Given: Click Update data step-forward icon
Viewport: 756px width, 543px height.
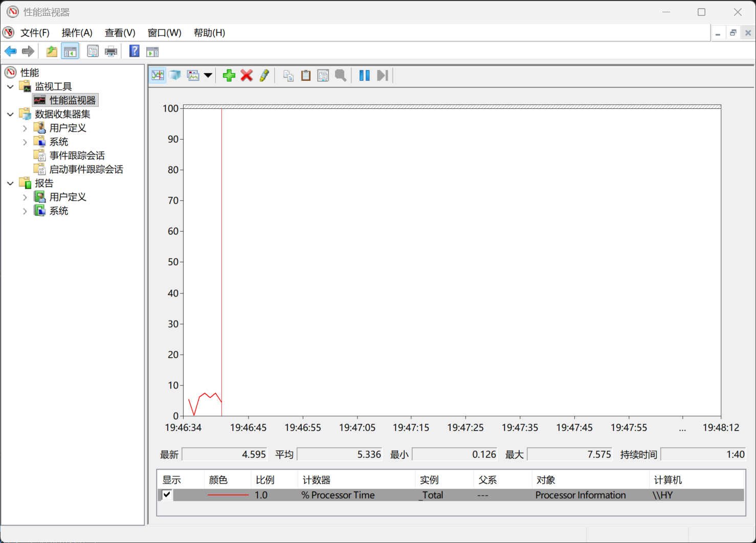Looking at the screenshot, I should click(382, 76).
